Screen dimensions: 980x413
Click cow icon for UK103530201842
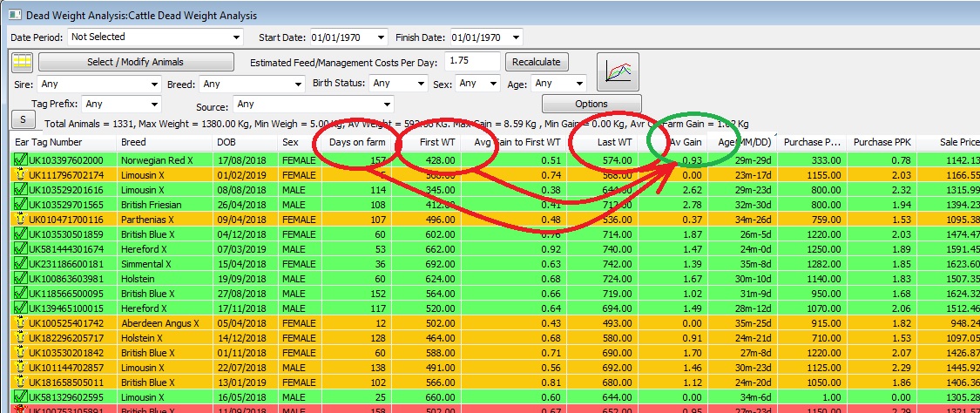[x=20, y=353]
